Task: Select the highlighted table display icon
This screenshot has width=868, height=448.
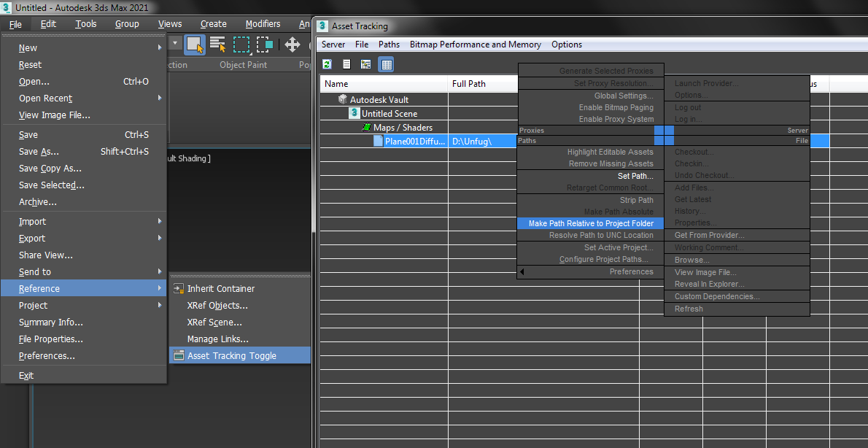Action: (x=386, y=64)
